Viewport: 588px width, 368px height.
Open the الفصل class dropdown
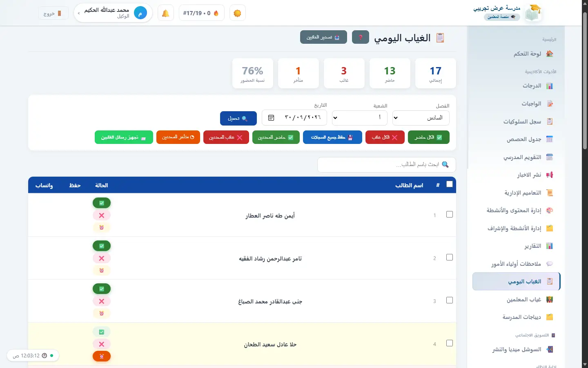pyautogui.click(x=421, y=118)
